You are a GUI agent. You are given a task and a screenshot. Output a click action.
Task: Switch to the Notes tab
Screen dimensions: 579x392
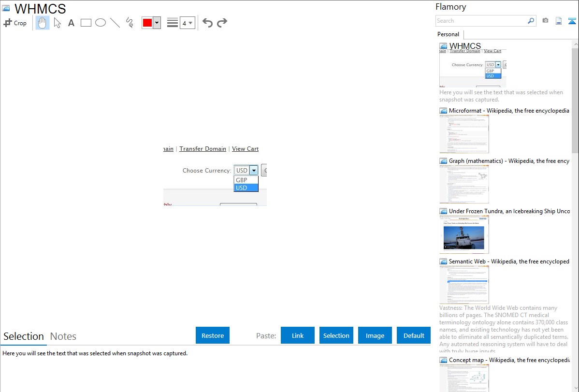(x=63, y=336)
